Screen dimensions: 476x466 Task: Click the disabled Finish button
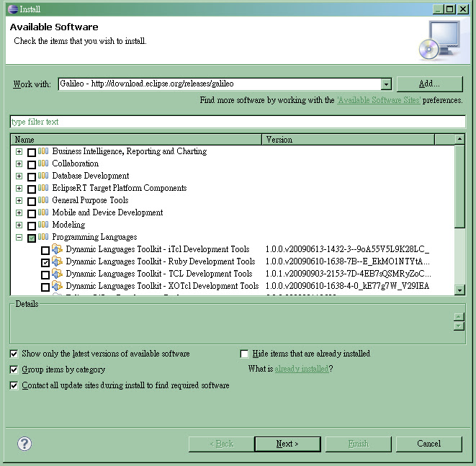(358, 444)
